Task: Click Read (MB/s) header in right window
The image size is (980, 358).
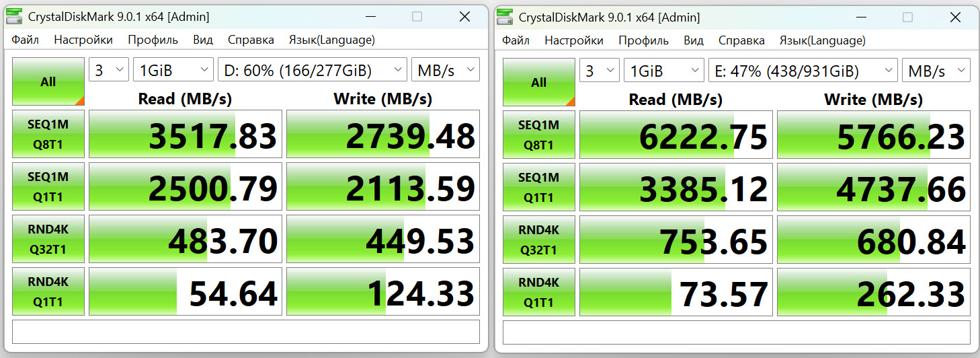Action: pos(676,99)
